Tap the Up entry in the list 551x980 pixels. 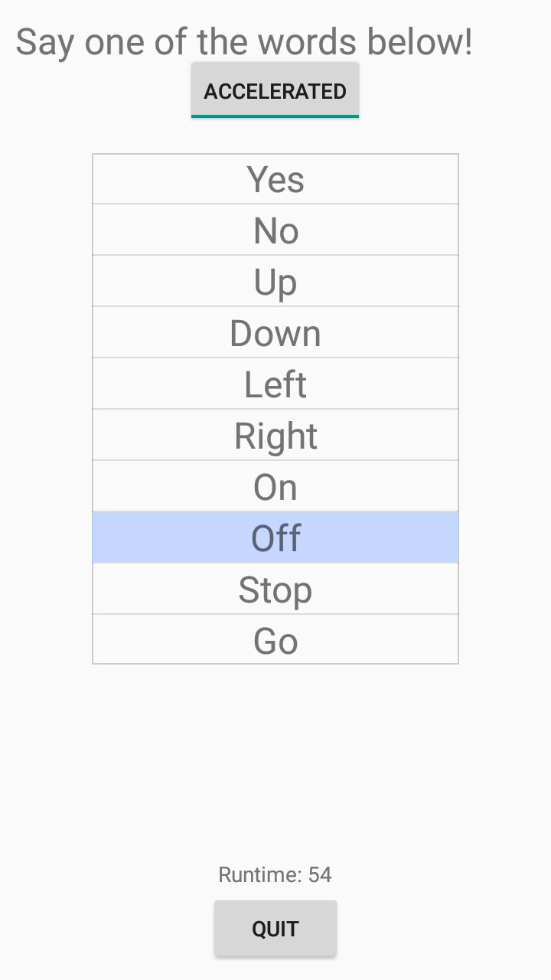point(275,282)
